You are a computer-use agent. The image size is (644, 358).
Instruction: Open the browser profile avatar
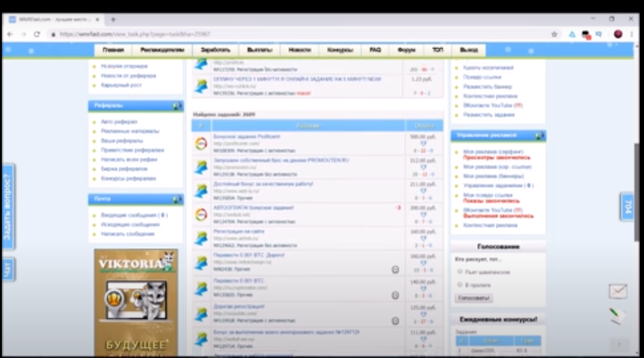click(x=618, y=34)
